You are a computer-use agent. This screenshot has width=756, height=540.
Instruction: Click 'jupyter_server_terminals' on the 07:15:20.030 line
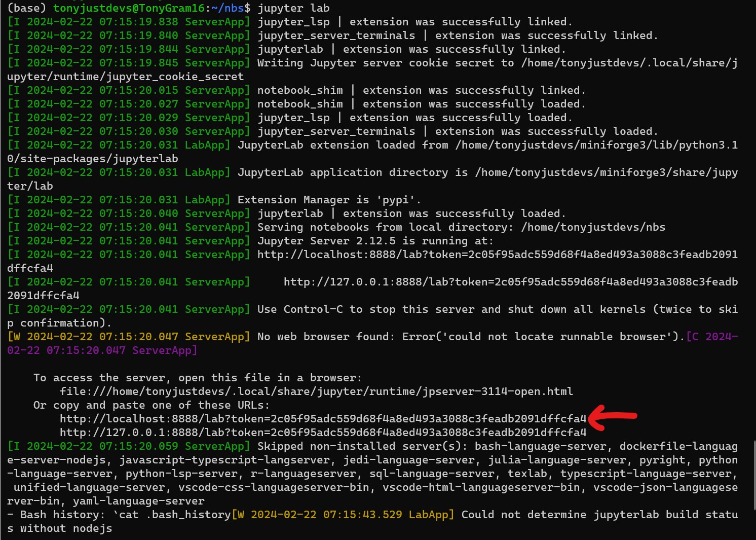click(x=336, y=131)
